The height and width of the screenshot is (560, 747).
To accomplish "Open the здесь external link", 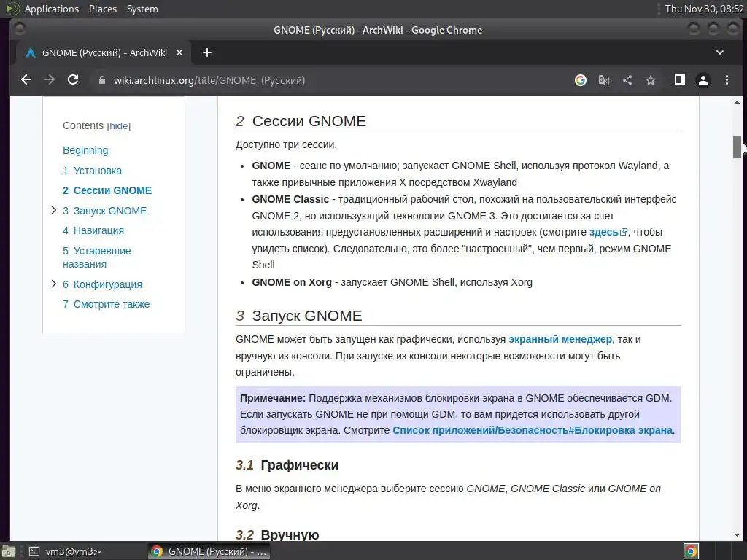I will click(603, 232).
